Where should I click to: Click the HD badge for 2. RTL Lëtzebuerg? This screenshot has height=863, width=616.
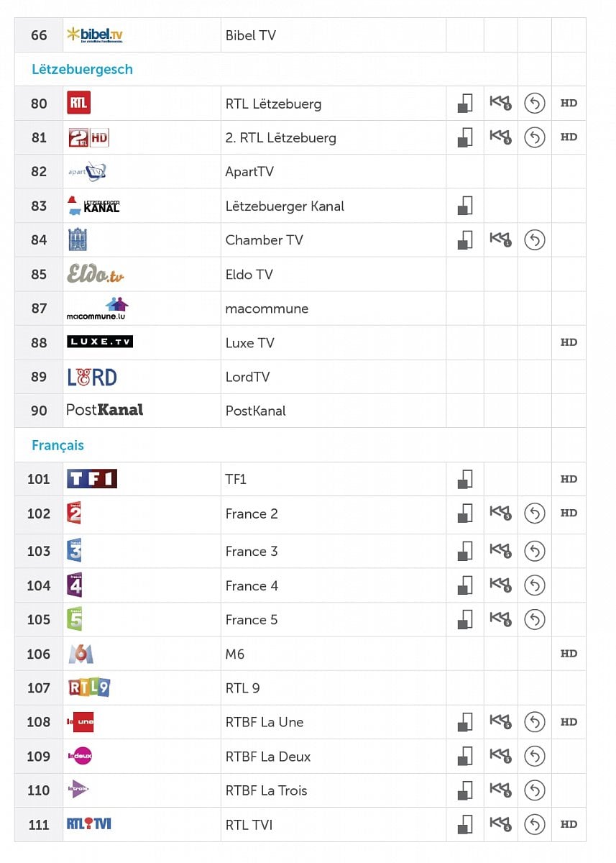(x=569, y=137)
